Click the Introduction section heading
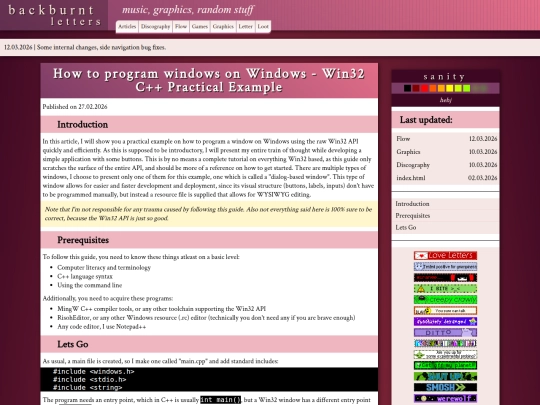Screen dimensions: 540x405 coord(82,124)
